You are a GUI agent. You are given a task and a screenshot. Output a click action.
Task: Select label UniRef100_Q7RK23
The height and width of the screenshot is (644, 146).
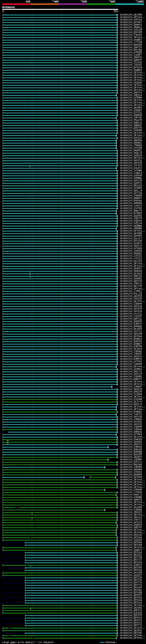[131, 565]
